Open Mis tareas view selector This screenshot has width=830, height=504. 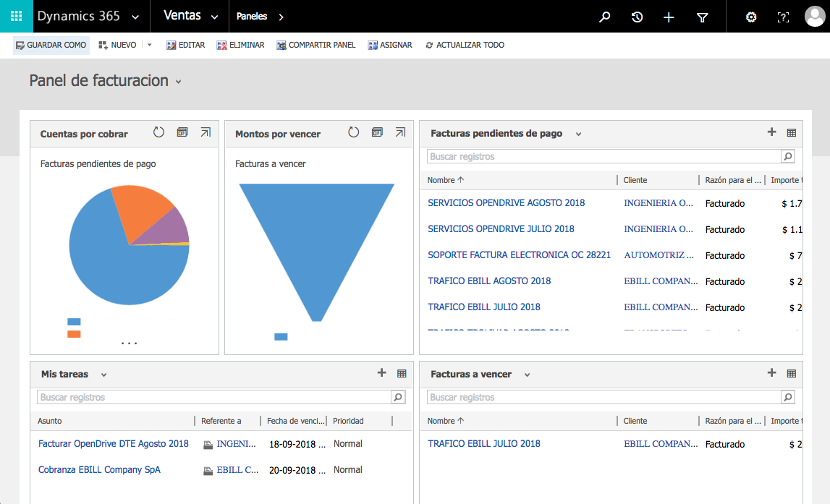[103, 375]
